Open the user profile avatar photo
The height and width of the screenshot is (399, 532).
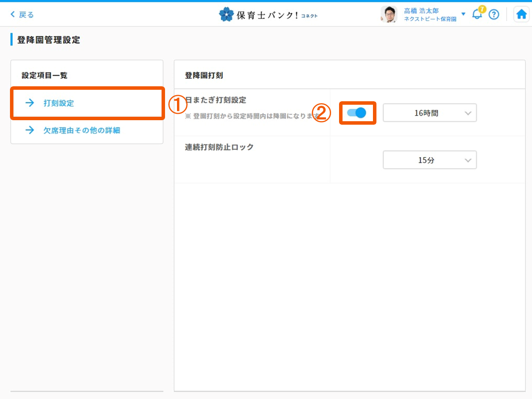[388, 14]
